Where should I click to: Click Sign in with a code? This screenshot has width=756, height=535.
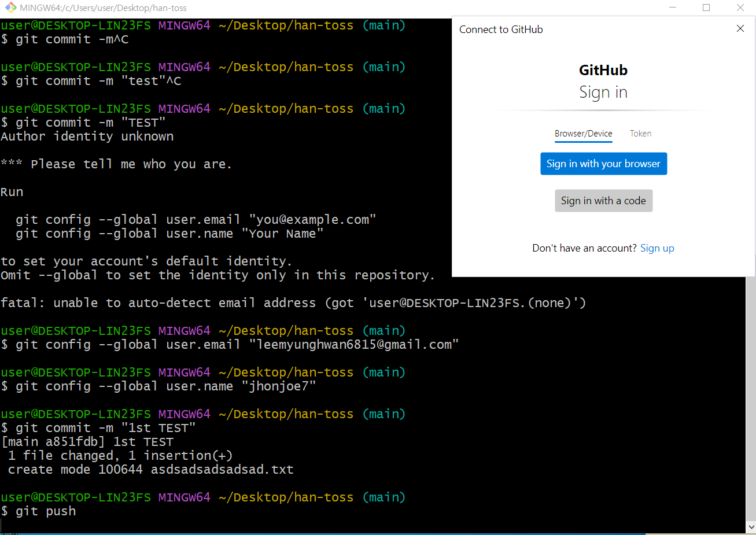click(x=603, y=201)
